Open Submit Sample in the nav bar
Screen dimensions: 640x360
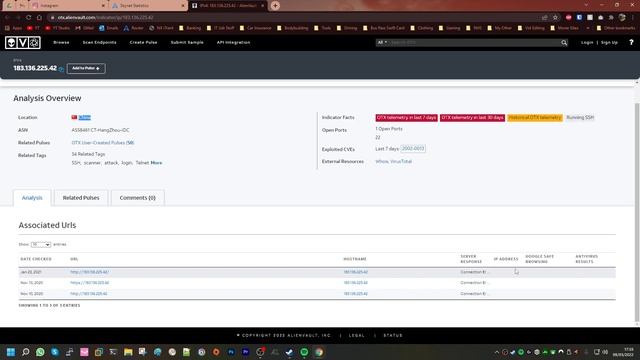coord(187,42)
